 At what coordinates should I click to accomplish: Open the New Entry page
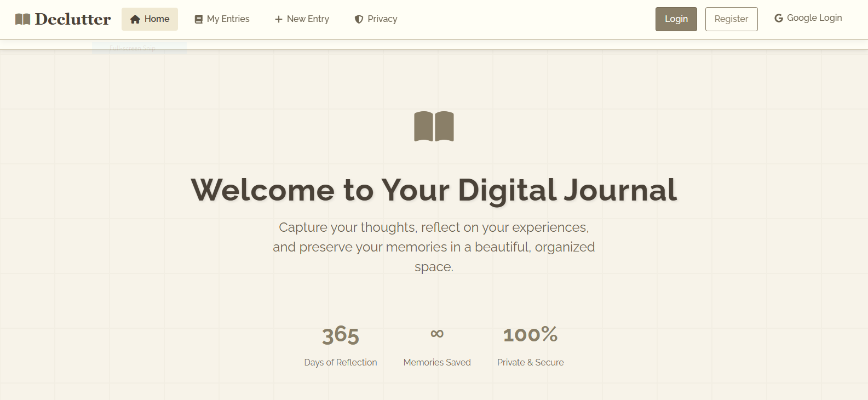click(307, 19)
